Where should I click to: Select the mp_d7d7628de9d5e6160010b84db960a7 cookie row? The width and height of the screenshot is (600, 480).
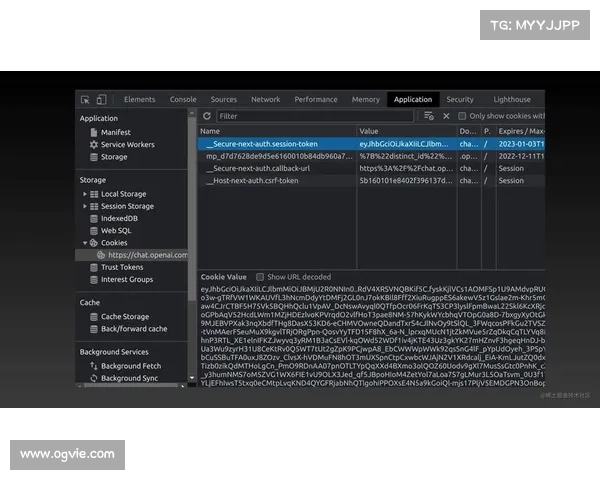(371, 156)
